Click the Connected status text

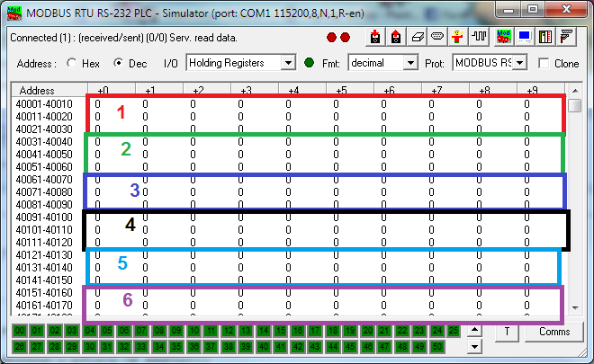[123, 38]
